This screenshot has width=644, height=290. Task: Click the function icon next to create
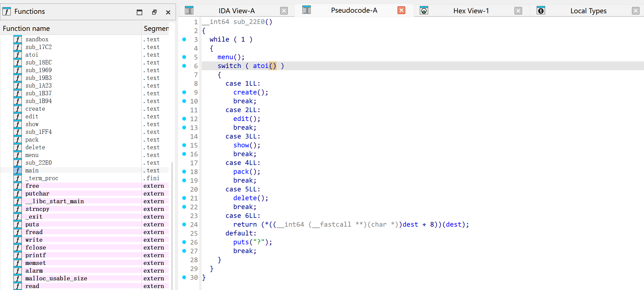pyautogui.click(x=18, y=109)
